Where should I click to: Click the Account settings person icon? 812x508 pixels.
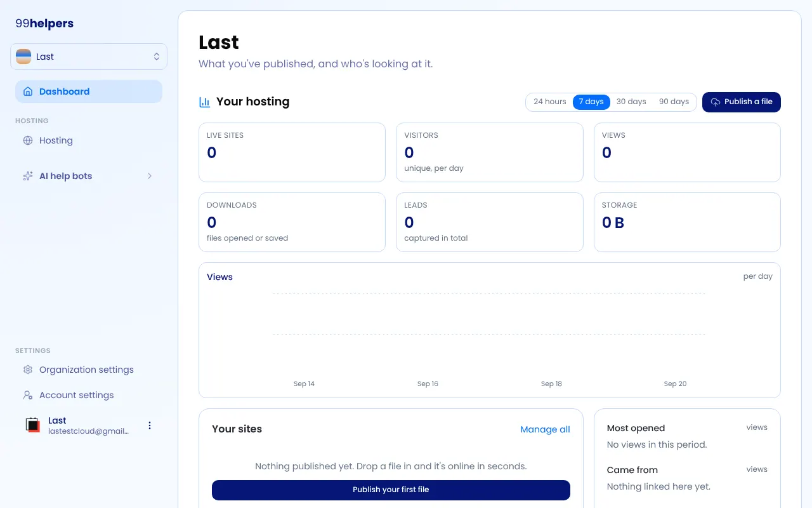pyautogui.click(x=28, y=395)
